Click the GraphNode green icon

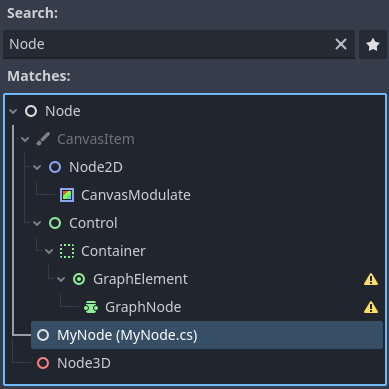click(x=91, y=307)
